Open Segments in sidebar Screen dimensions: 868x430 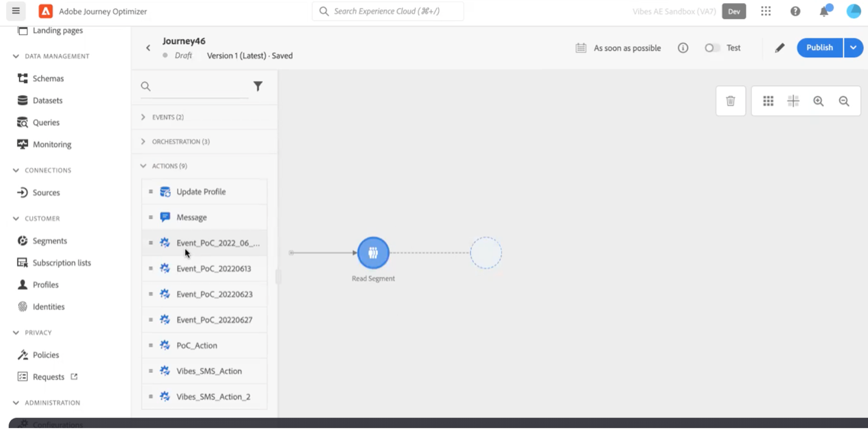pos(50,241)
